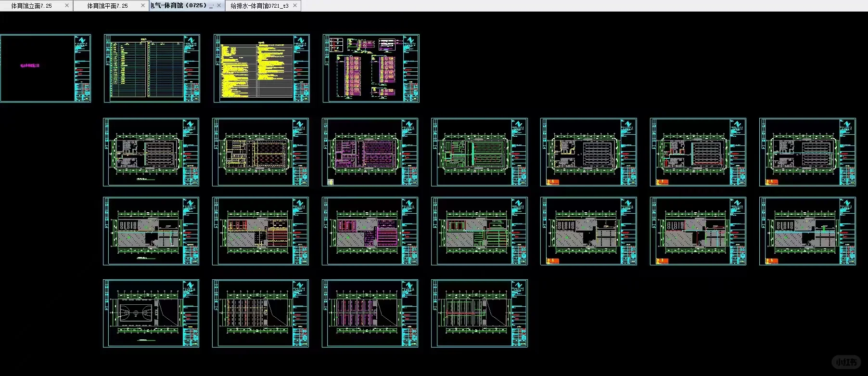Select the cover sheet with magenta title
Screen dimensions: 868x376
click(45, 68)
